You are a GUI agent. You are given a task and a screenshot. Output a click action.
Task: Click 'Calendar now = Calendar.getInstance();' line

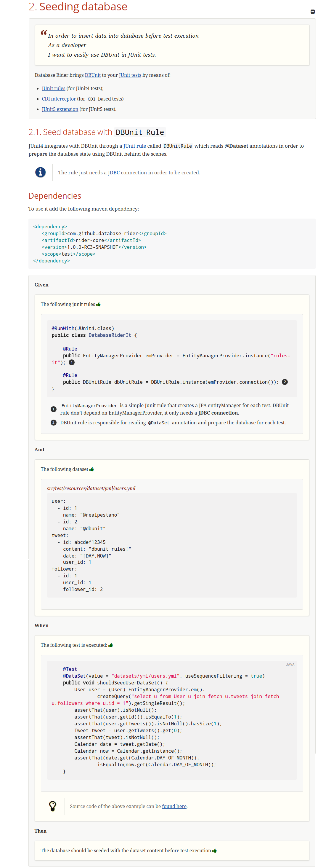pyautogui.click(x=128, y=751)
